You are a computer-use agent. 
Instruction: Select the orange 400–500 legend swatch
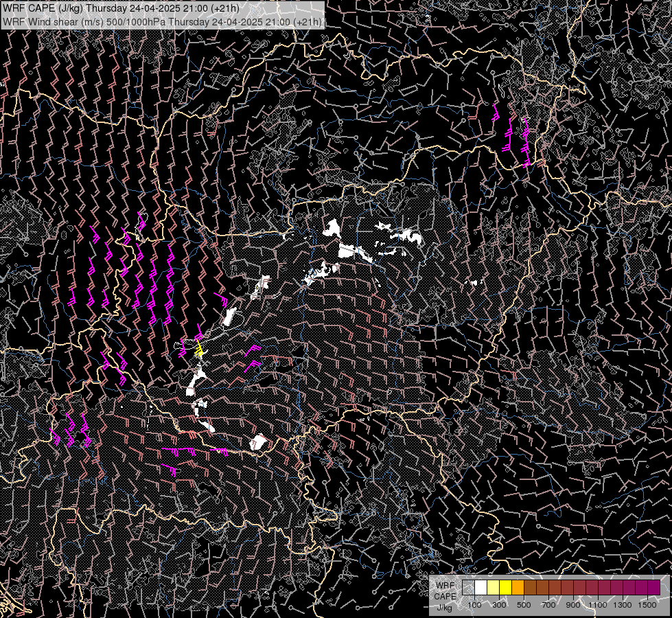(518, 587)
